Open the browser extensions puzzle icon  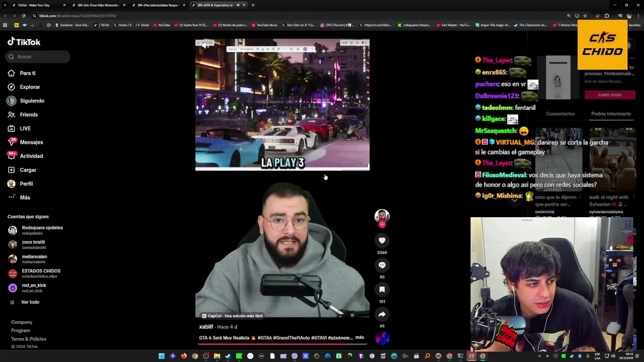607,16
